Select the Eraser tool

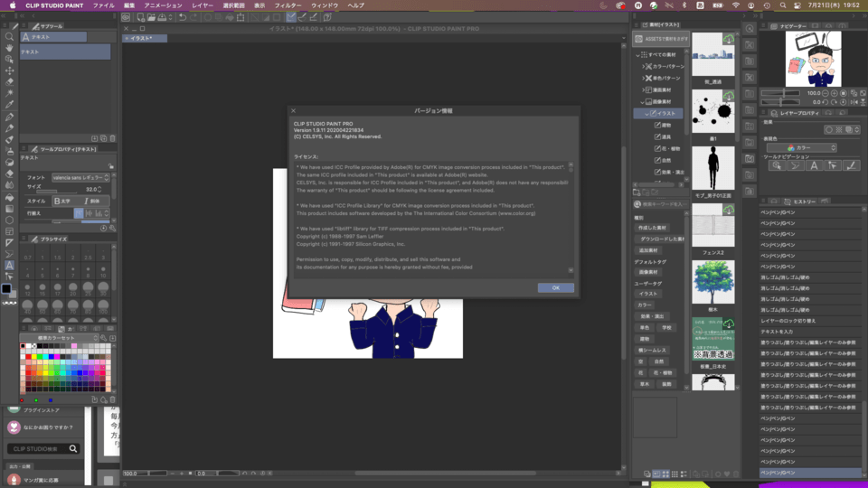coord(9,174)
